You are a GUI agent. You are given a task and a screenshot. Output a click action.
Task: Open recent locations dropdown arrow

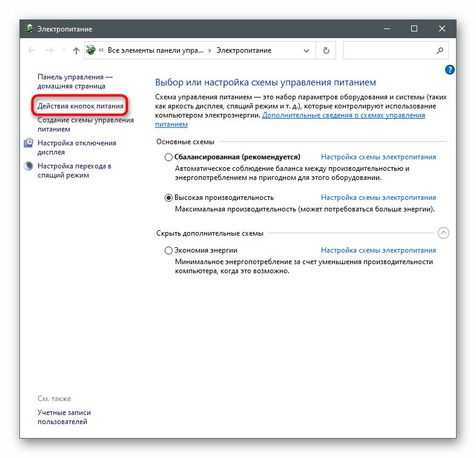click(x=64, y=50)
